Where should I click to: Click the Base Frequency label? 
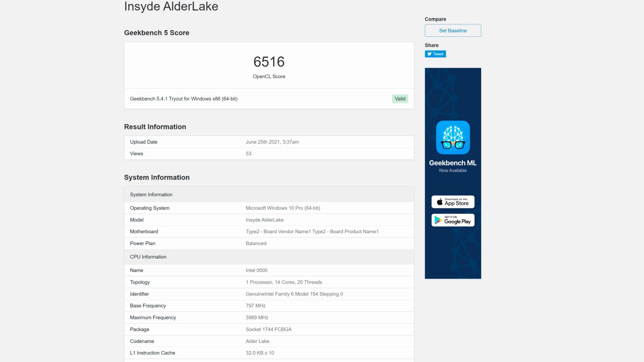coord(148,306)
